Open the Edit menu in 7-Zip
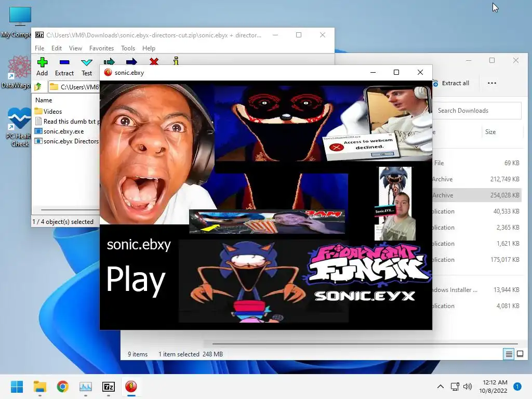 point(56,48)
